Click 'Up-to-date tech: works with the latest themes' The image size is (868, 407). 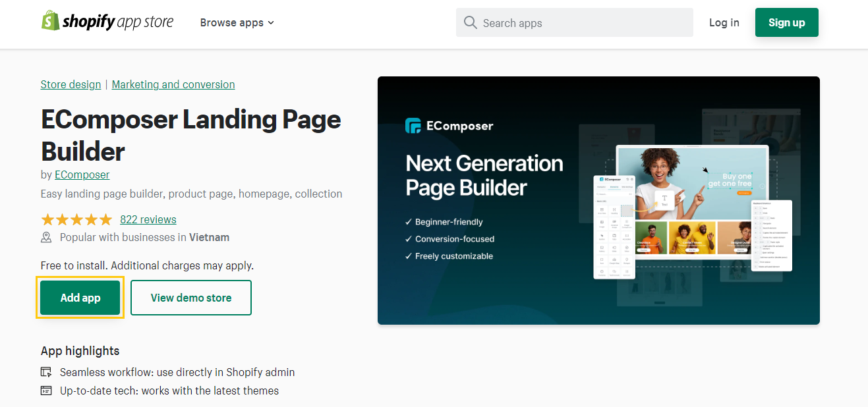(169, 391)
